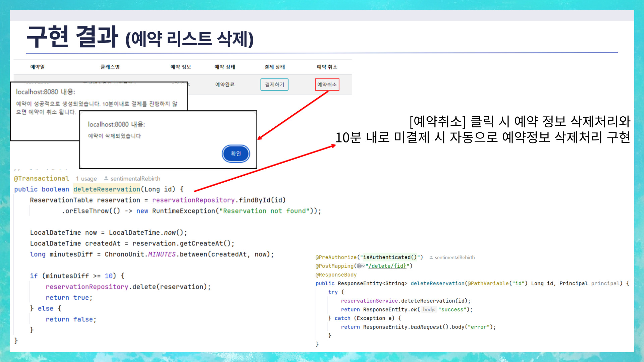This screenshot has height=362, width=644.
Task: Click the person icon next to 1 usage
Action: click(x=106, y=178)
